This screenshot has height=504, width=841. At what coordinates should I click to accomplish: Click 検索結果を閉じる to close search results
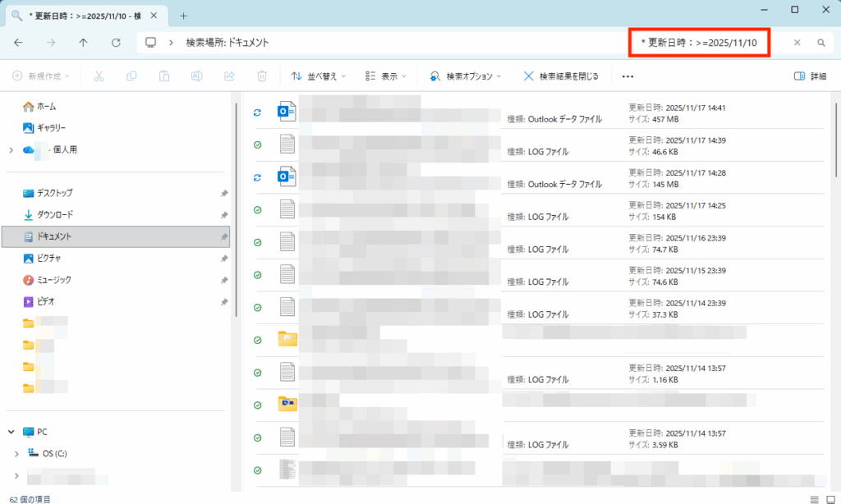(x=561, y=76)
